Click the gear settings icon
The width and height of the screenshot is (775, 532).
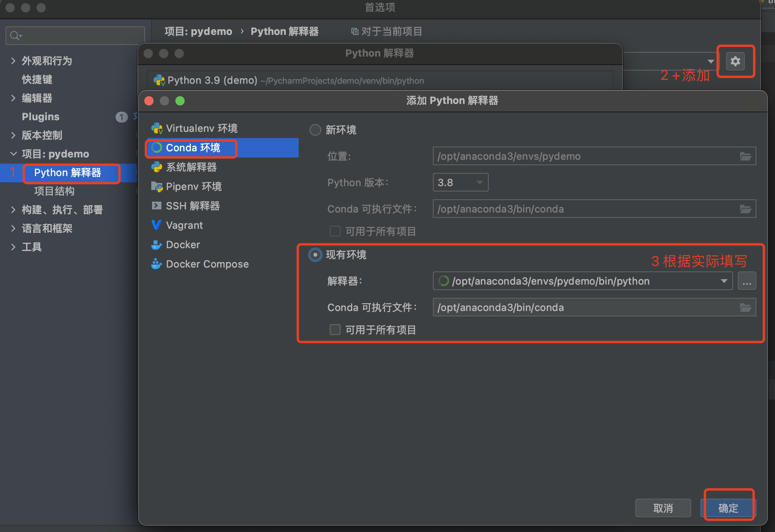(735, 62)
